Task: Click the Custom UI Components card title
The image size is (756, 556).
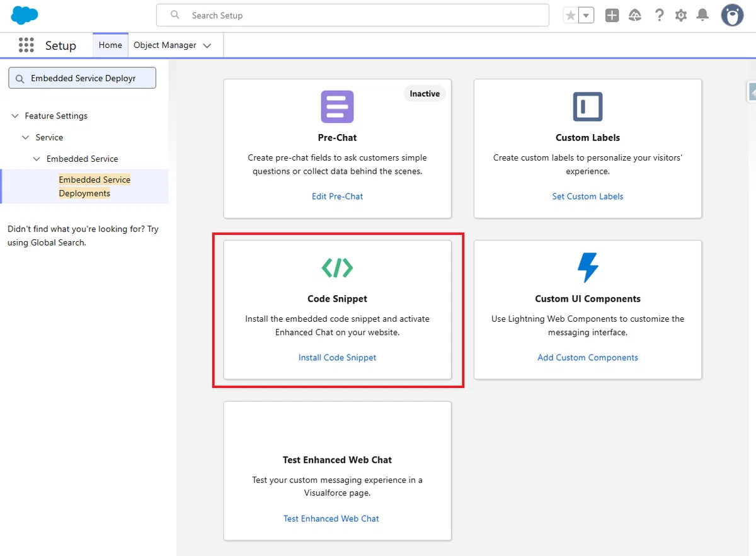Action: [588, 299]
